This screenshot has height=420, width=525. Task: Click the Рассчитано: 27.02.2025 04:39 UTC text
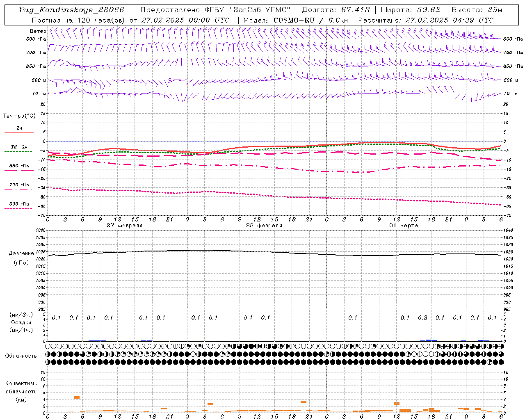(x=426, y=20)
